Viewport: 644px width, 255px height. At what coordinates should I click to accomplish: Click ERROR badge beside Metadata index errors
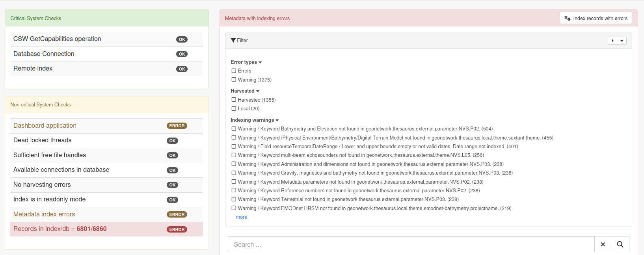[x=177, y=214]
